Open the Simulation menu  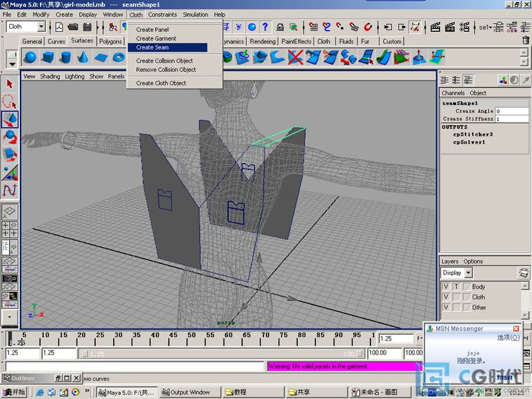(x=196, y=15)
